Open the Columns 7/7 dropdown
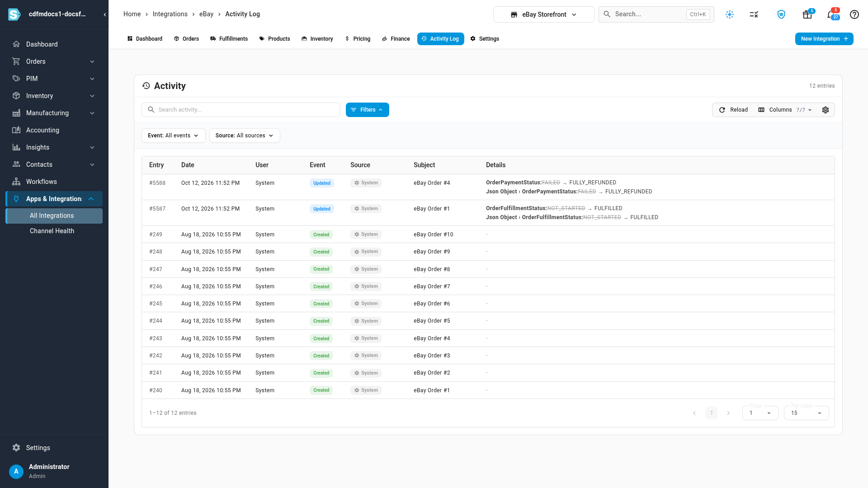Screen dimensions: 868x488 785,110
